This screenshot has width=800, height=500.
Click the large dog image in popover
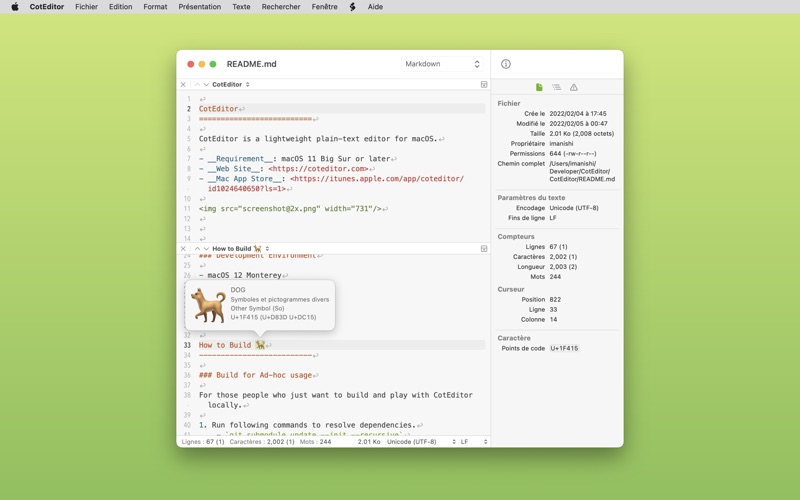tap(208, 305)
